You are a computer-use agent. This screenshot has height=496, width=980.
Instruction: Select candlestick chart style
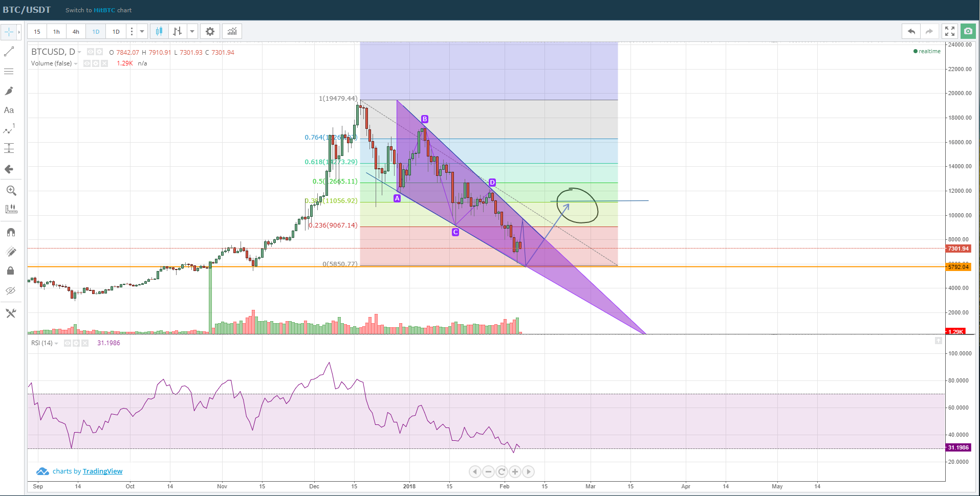tap(159, 32)
